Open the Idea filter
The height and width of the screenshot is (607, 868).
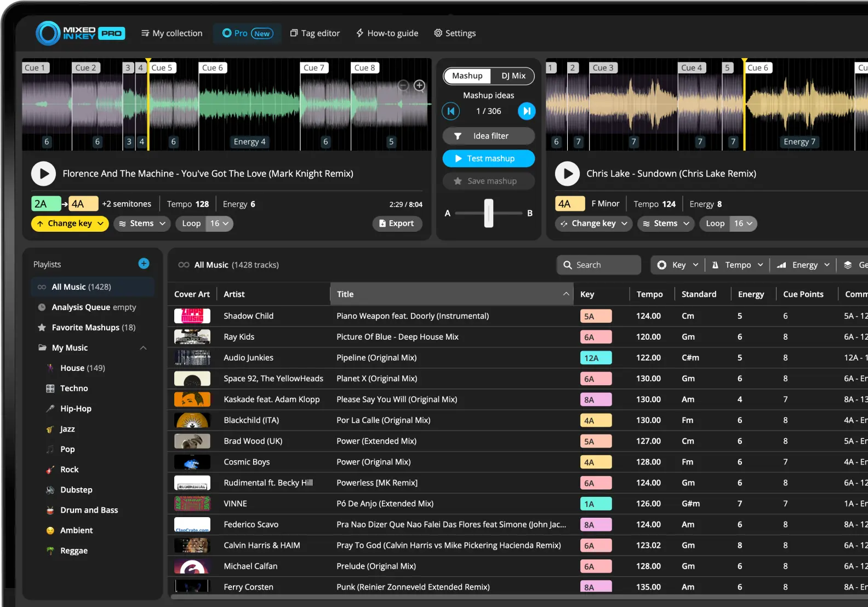(x=488, y=136)
